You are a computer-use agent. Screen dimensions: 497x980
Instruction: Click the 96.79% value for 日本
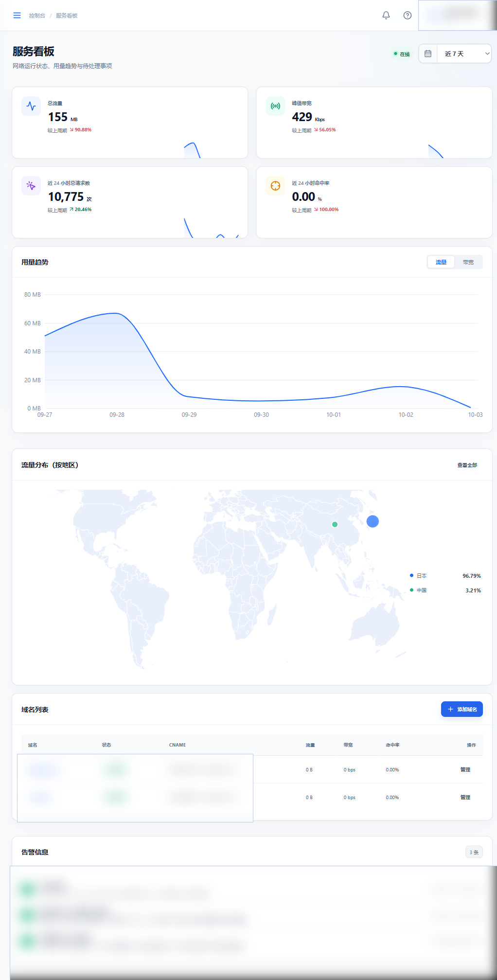472,576
